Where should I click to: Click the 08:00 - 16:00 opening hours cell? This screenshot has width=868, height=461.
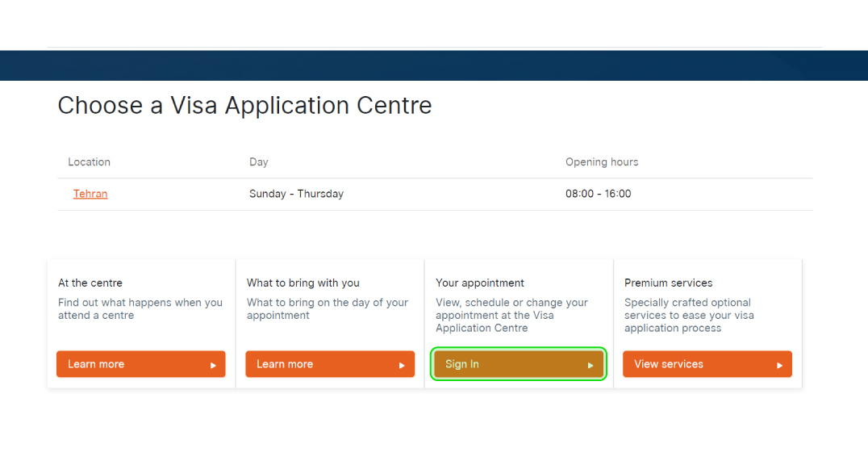pos(599,194)
